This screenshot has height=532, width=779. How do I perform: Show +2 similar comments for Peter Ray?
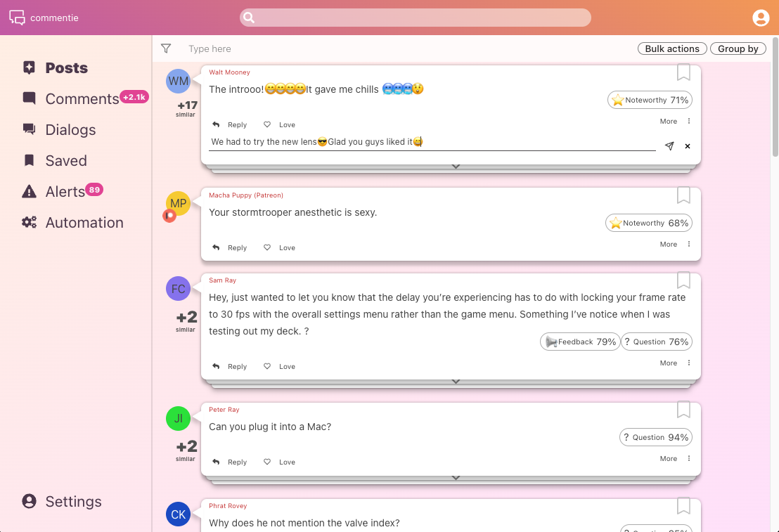pyautogui.click(x=186, y=450)
